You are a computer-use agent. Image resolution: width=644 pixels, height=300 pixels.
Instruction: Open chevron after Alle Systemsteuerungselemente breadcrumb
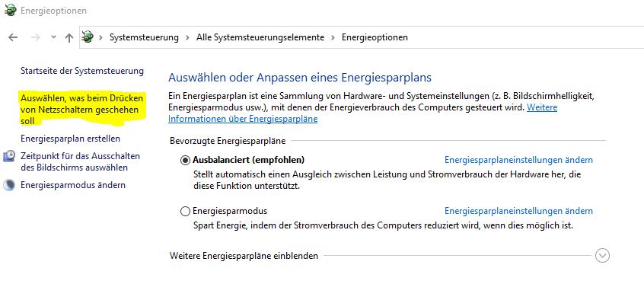point(333,37)
